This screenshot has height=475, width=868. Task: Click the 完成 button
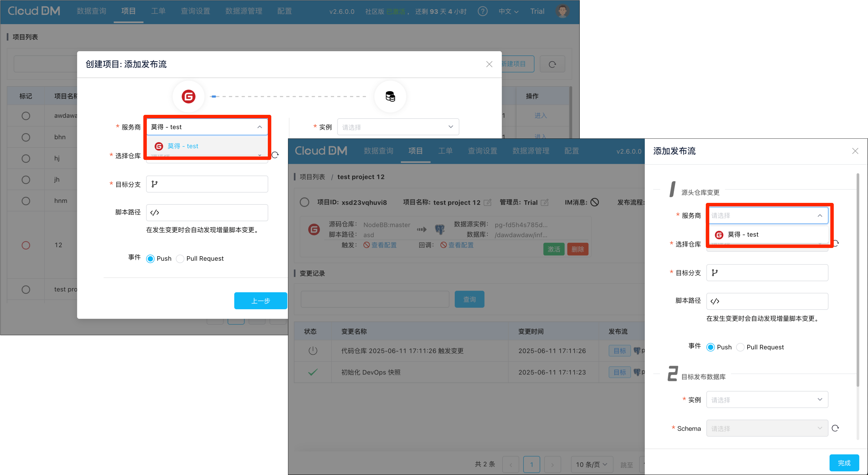click(x=844, y=463)
